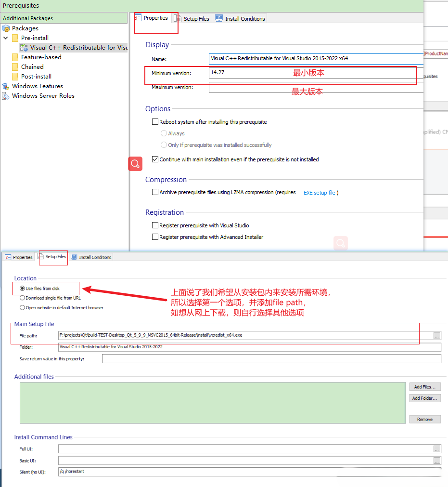448x487 pixels.
Task: Select Windows Server Roles in the tree
Action: pyautogui.click(x=43, y=96)
